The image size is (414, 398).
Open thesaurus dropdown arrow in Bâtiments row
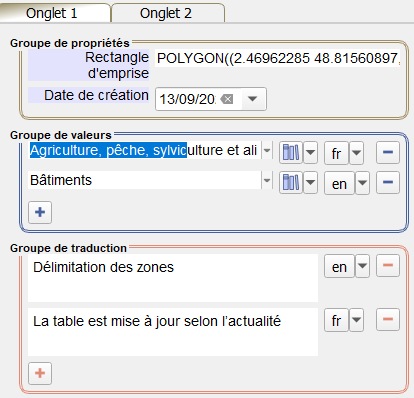coord(310,183)
